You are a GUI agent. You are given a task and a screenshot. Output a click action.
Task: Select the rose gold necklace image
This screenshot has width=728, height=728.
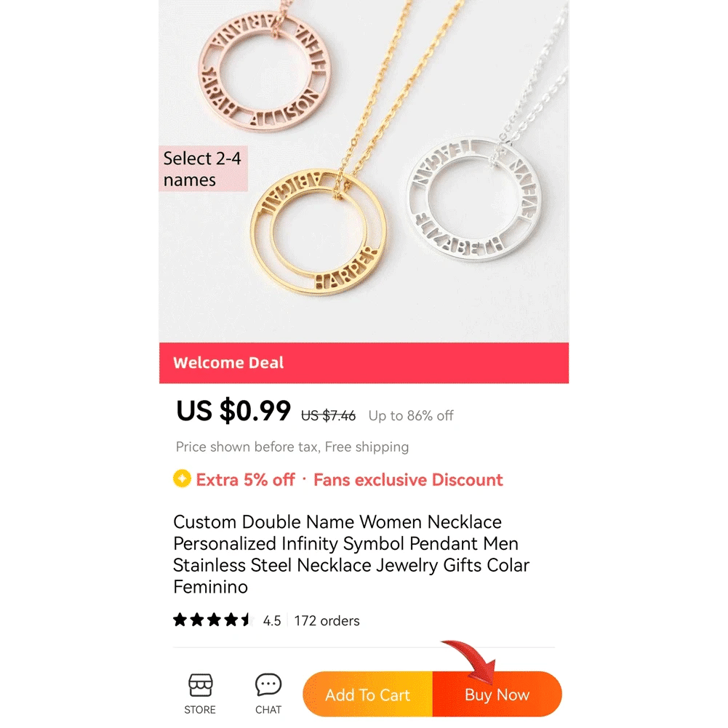point(265,71)
